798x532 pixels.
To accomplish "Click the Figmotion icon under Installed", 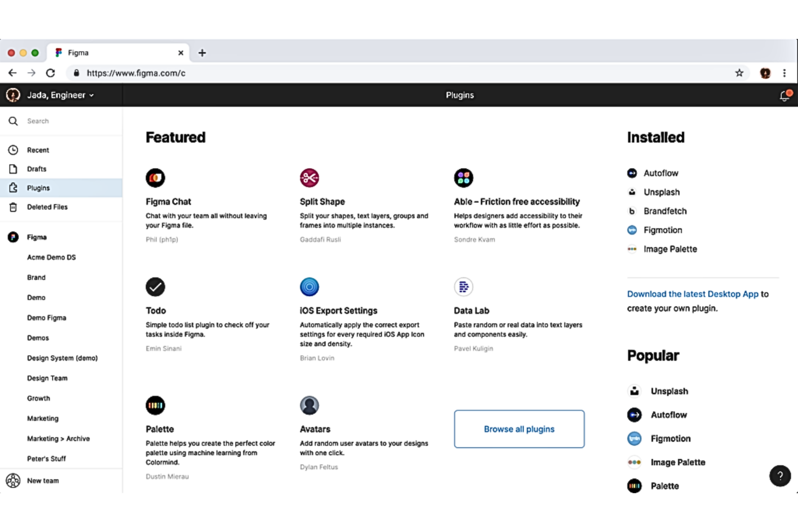I will (632, 230).
